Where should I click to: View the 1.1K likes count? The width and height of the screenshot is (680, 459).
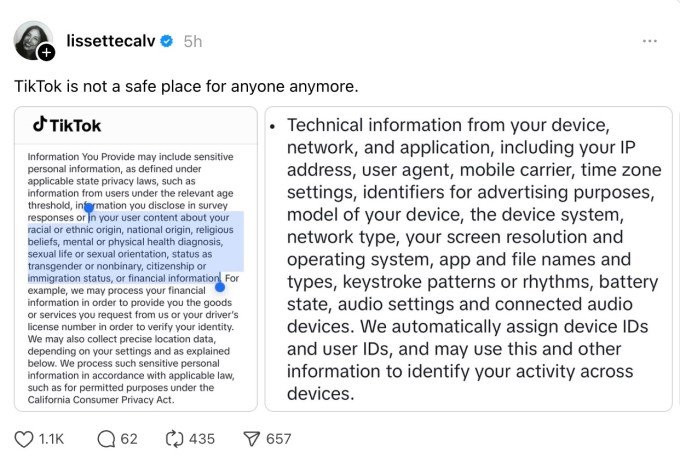tap(53, 438)
